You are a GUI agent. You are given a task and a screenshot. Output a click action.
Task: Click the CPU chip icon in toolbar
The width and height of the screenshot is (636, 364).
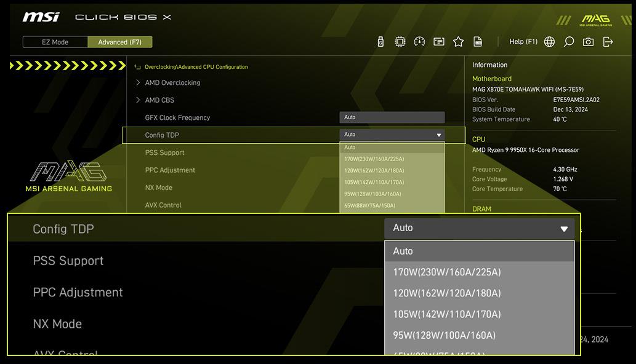click(400, 42)
